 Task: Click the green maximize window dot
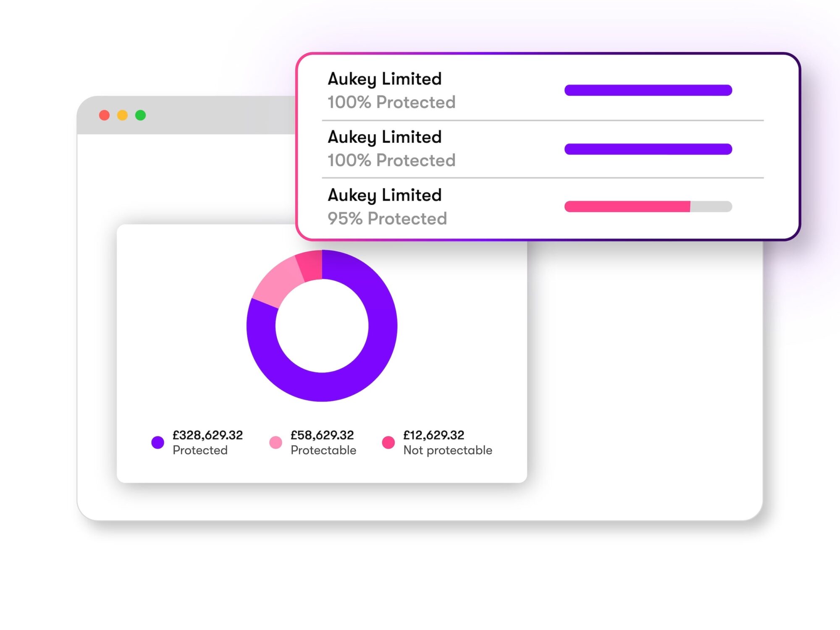pos(140,115)
